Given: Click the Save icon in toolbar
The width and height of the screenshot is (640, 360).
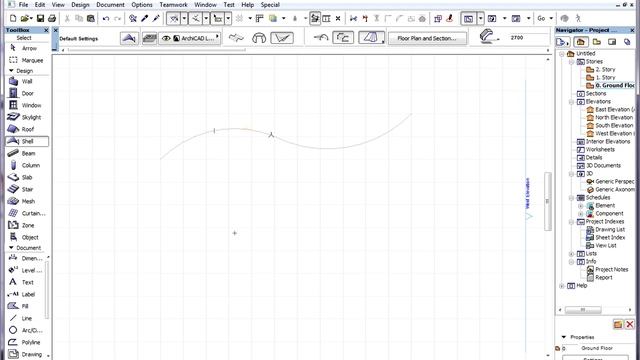Looking at the screenshot, I should 40,18.
